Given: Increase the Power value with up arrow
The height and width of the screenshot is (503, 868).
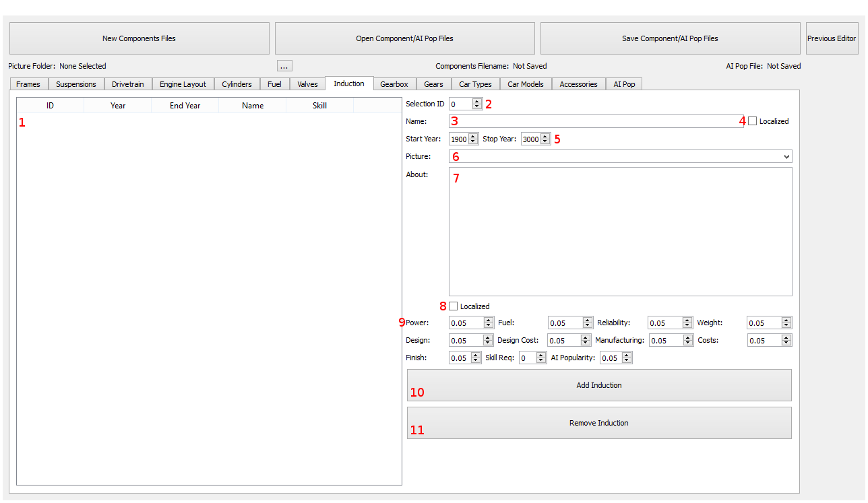Looking at the screenshot, I should 488,321.
